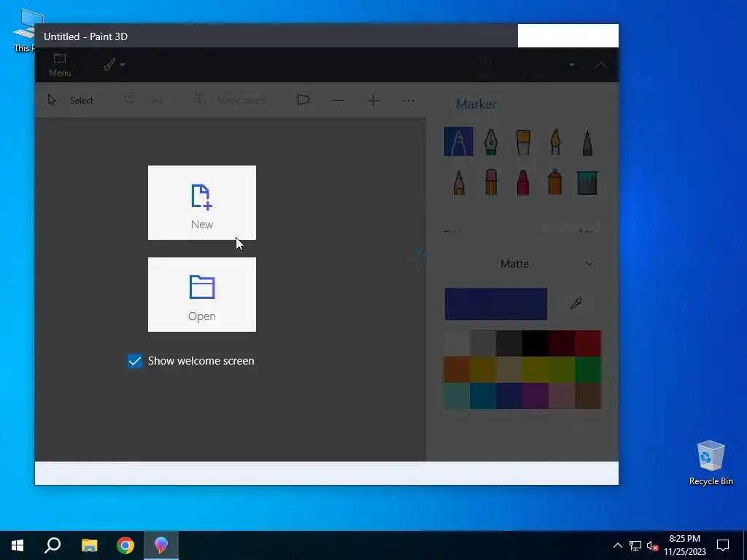Open the Windows Start menu
Image resolution: width=747 pixels, height=560 pixels.
click(18, 545)
